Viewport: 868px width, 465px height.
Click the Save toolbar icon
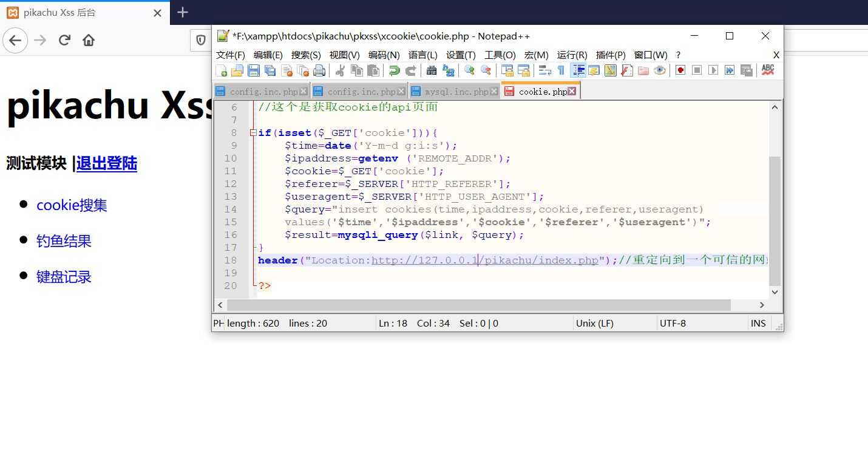254,70
